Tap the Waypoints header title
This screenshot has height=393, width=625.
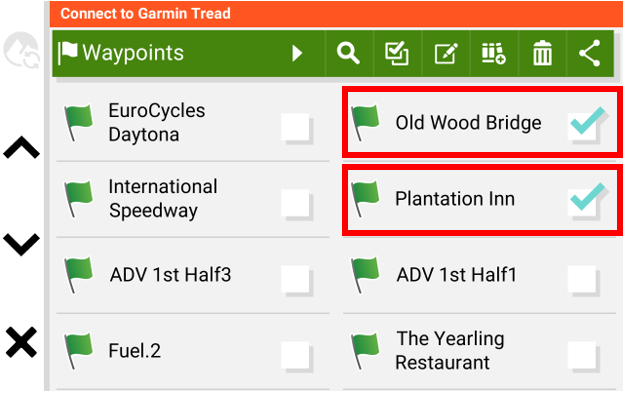tap(133, 53)
